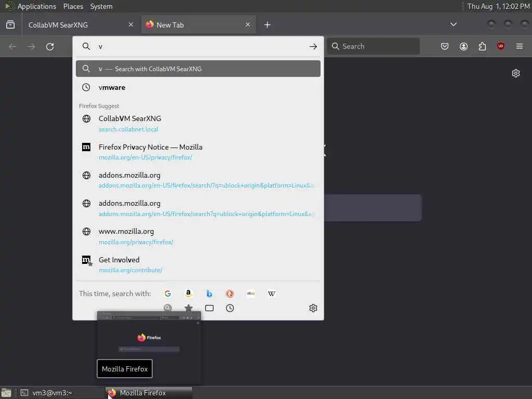
Task: Open Get Involved suggestion
Action: [198, 264]
